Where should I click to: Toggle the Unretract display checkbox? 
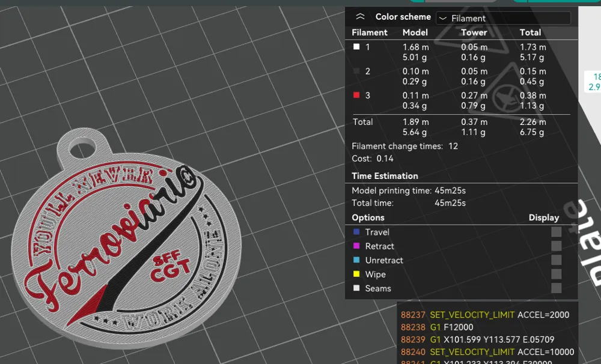click(x=556, y=260)
